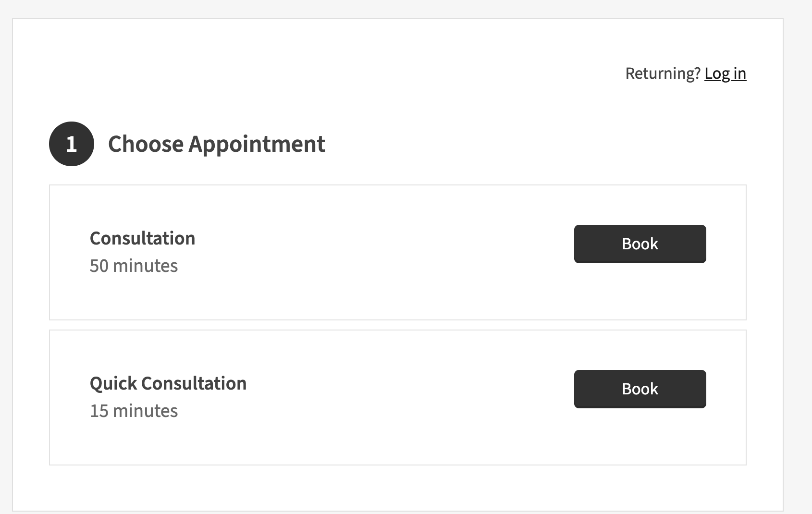812x514 pixels.
Task: Sign in as a returning client
Action: (725, 73)
